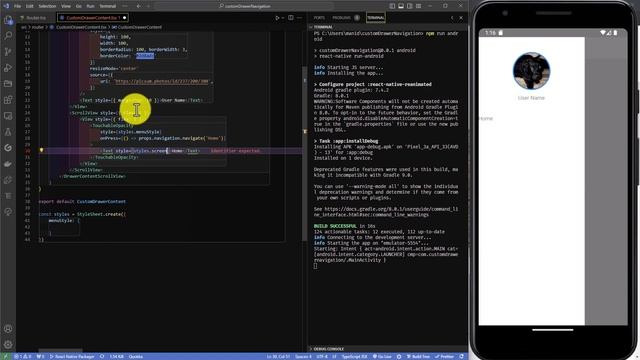Screen dimensions: 640x360
Task: Click Prettier in the status bar
Action: 445,357
